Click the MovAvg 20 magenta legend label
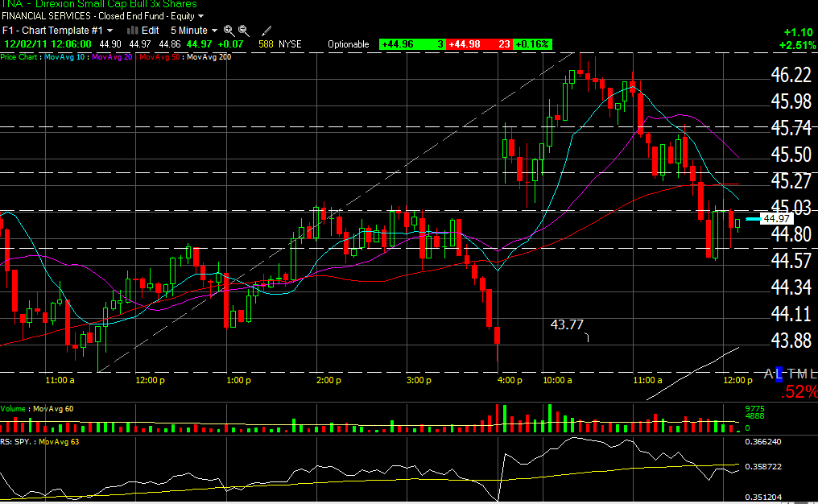The width and height of the screenshot is (818, 504). tap(113, 57)
